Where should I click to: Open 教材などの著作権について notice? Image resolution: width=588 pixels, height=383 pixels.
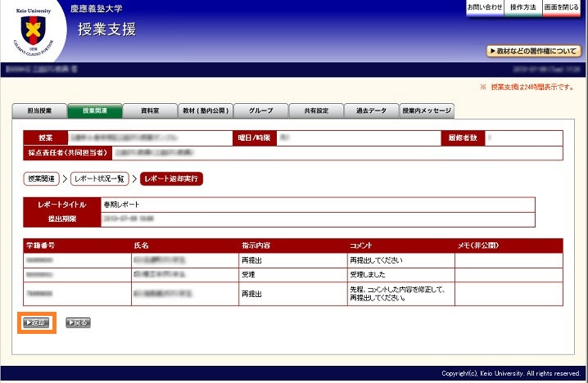(x=533, y=51)
